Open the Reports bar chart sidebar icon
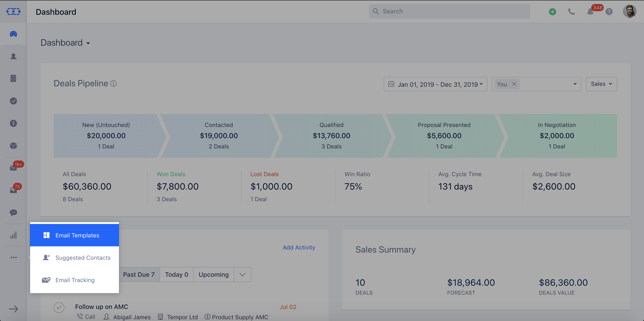 [x=13, y=235]
